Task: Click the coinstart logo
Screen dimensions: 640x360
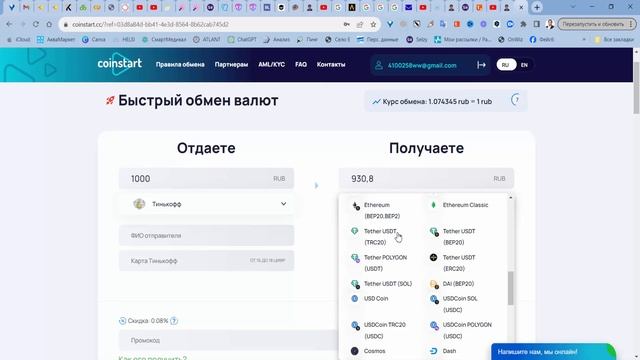Action: 120,64
